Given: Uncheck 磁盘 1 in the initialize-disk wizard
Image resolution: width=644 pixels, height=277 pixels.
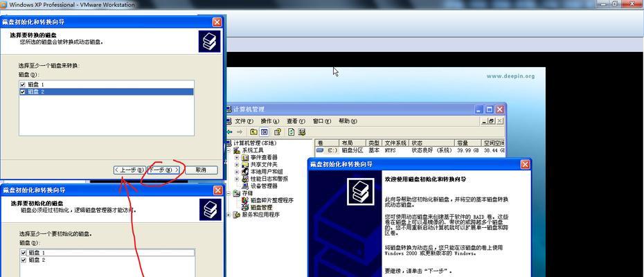Looking at the screenshot, I should 24,253.
